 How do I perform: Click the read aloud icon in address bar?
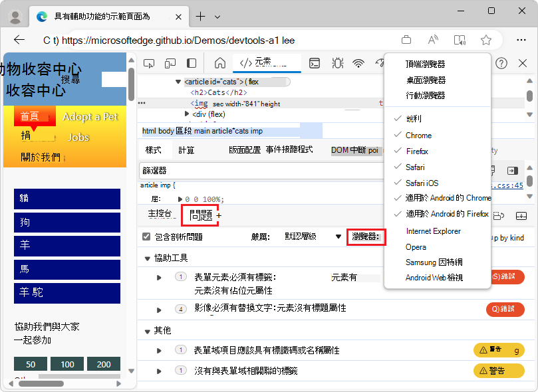433,39
